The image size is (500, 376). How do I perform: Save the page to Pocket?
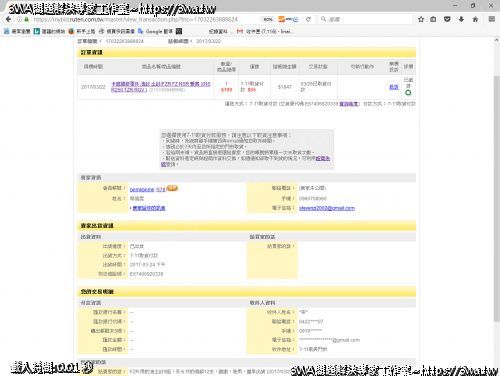tap(447, 19)
